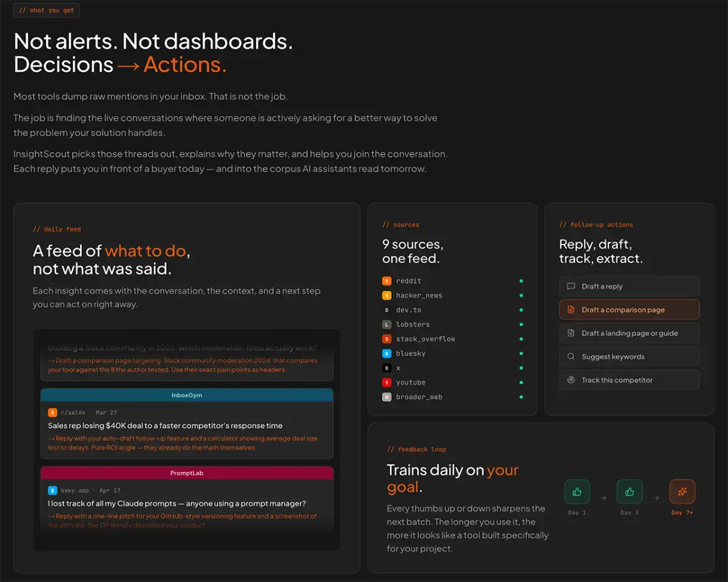Image resolution: width=728 pixels, height=582 pixels.
Task: Click the speech bubble icon in Draft a reply
Action: click(571, 286)
